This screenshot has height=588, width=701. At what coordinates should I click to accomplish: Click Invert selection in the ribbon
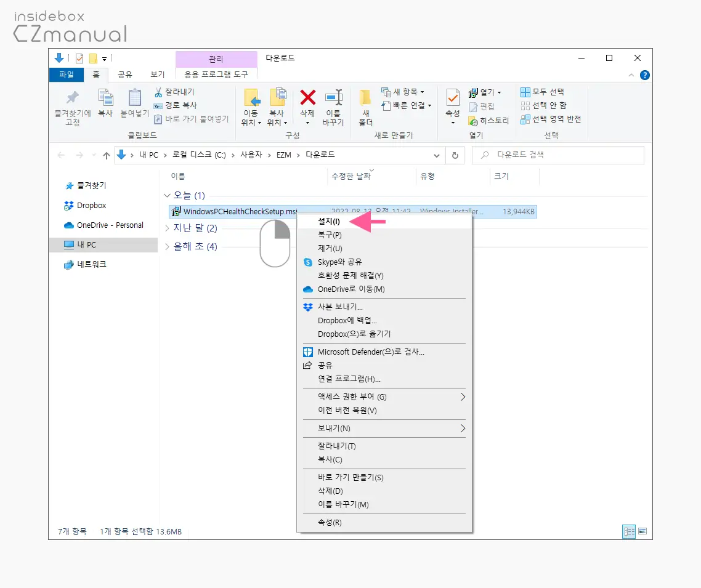[551, 119]
